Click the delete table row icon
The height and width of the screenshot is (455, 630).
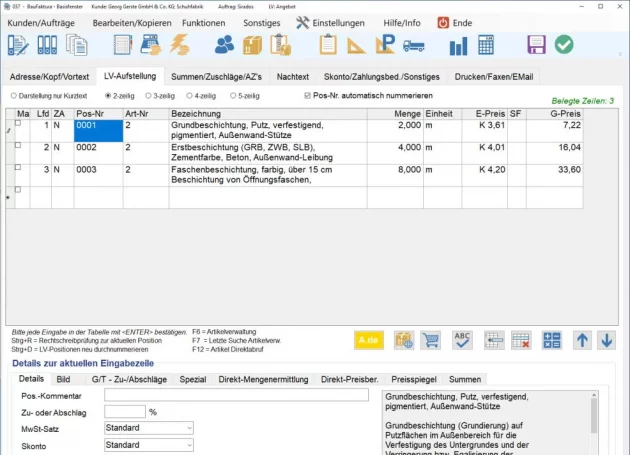pyautogui.click(x=521, y=340)
